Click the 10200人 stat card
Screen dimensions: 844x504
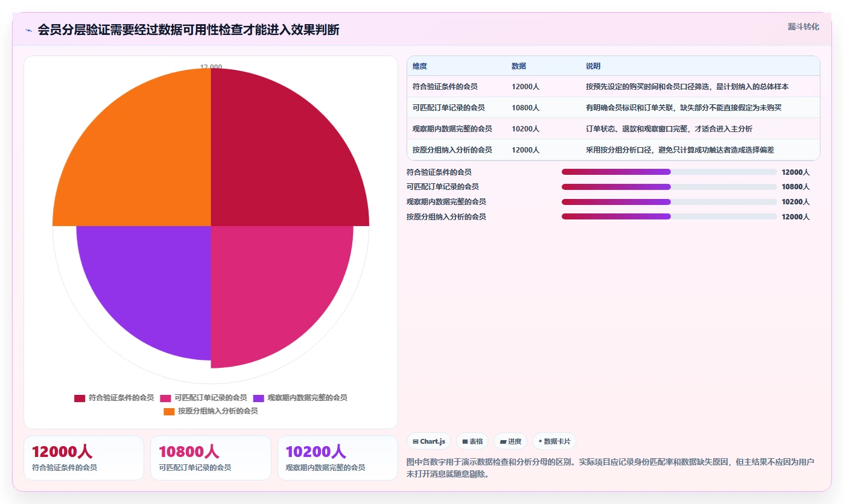338,458
